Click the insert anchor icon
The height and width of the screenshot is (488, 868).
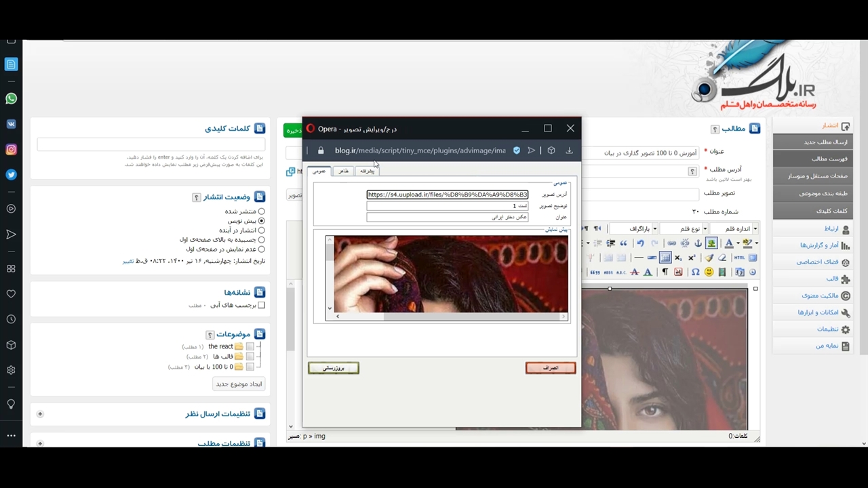(x=698, y=243)
